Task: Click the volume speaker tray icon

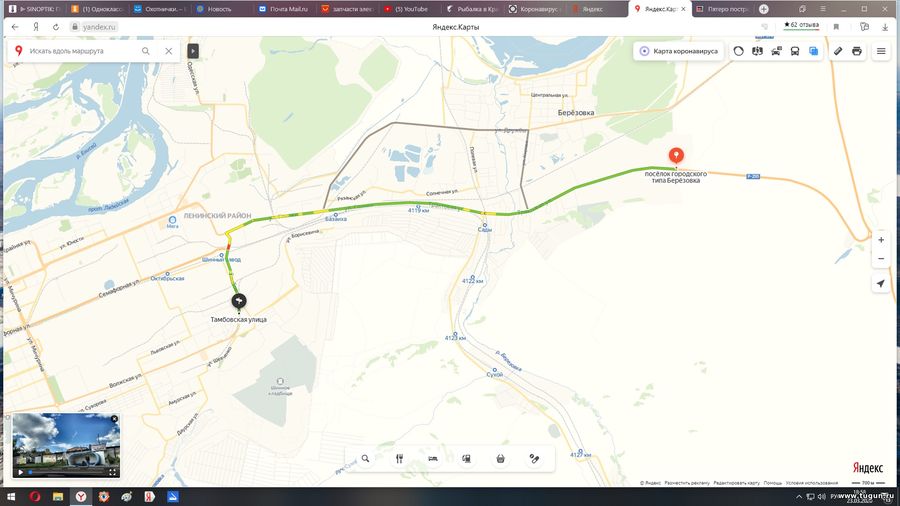Action: click(821, 497)
